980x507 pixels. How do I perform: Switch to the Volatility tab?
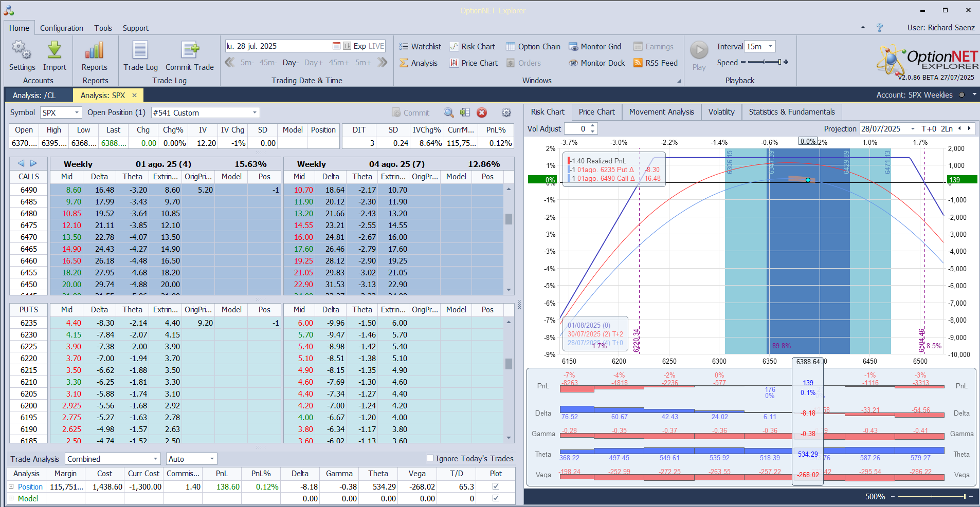click(721, 112)
